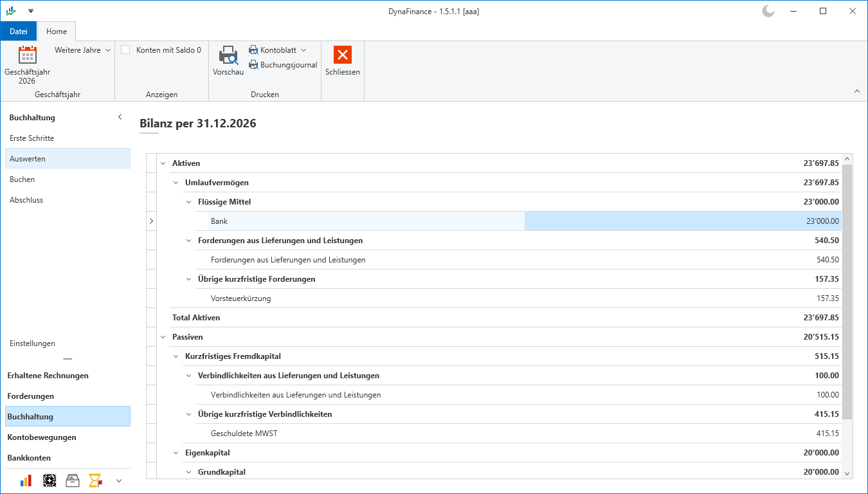Collapse the Aktiven tree node
Screen dimensions: 868x494
[163, 163]
